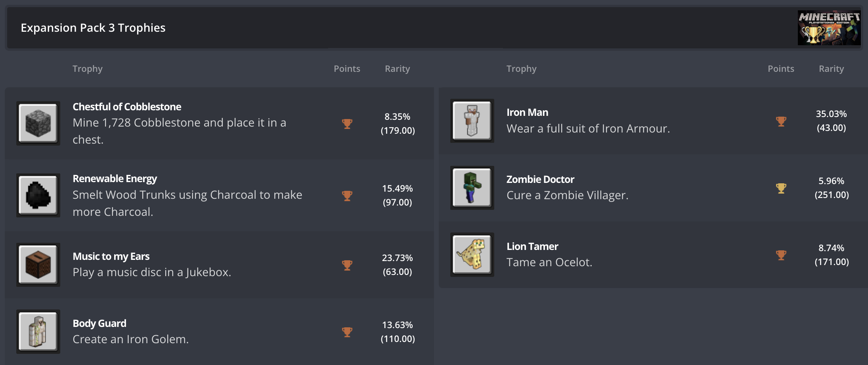
Task: Sort trophies by the Rarity column
Action: pos(397,68)
